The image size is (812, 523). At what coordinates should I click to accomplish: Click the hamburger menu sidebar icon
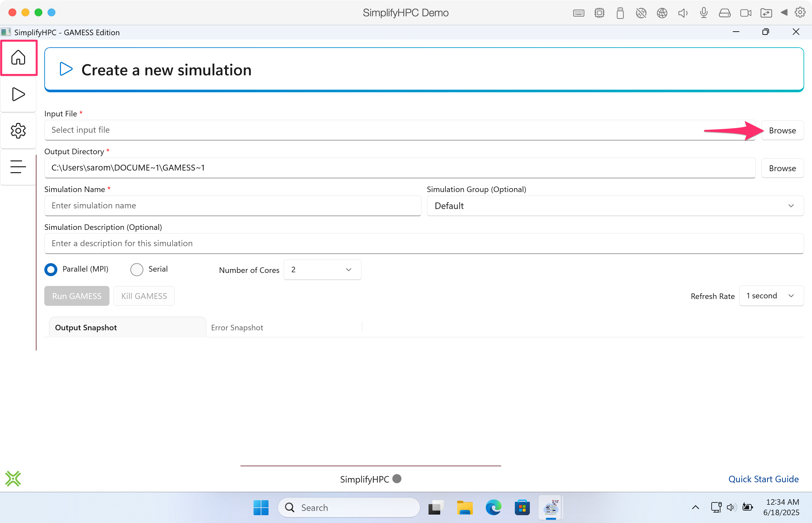18,167
